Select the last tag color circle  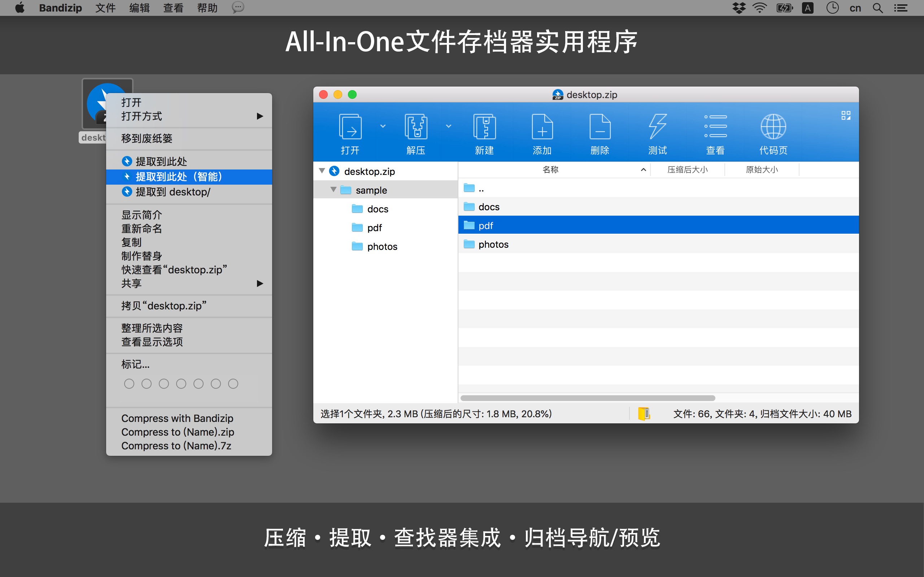(x=233, y=383)
